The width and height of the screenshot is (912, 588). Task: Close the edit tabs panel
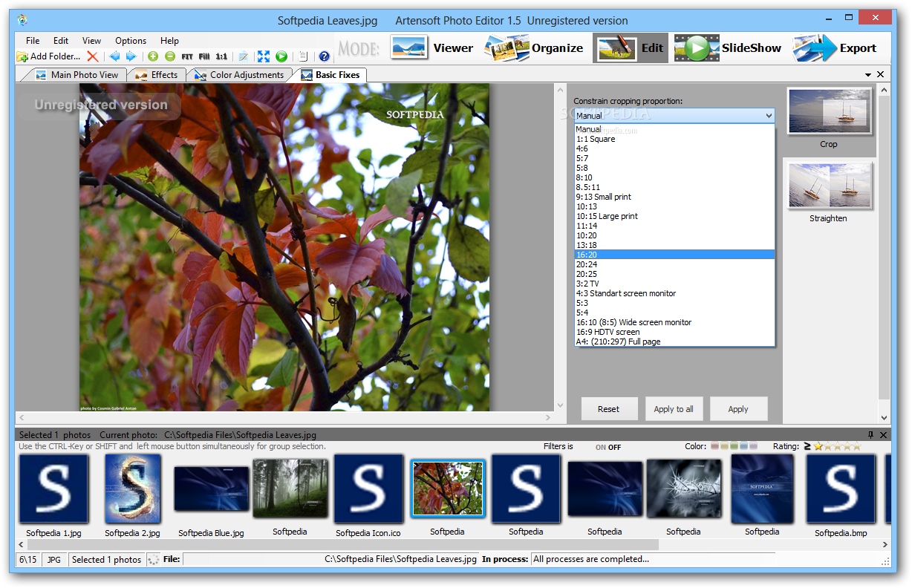[881, 74]
